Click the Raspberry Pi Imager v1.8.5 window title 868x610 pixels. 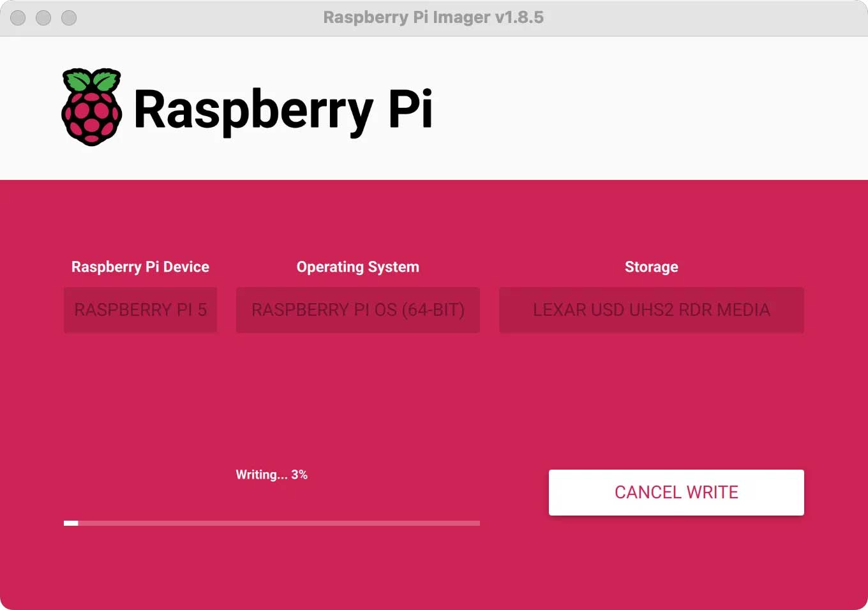tap(433, 17)
